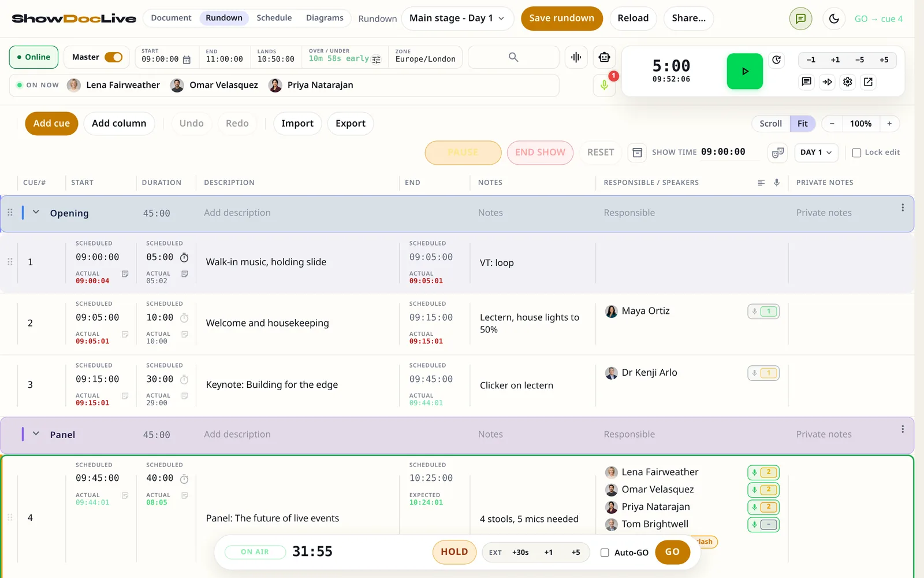Click the archive box icon beside SHOW TIME
Viewport: 924px width, 578px height.
pyautogui.click(x=637, y=153)
